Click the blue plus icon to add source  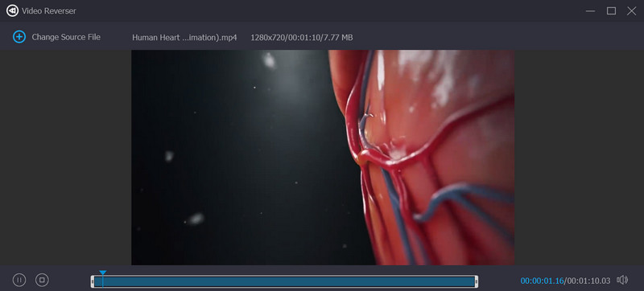pos(19,37)
